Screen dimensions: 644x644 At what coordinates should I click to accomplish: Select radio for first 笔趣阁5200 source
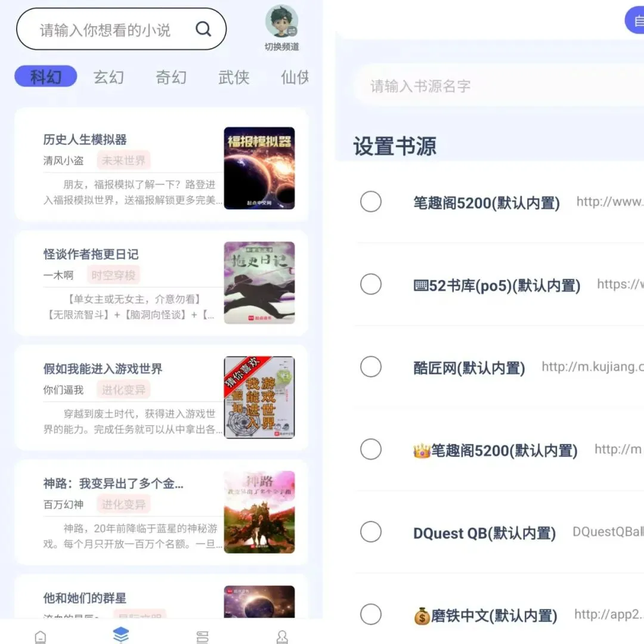tap(371, 202)
